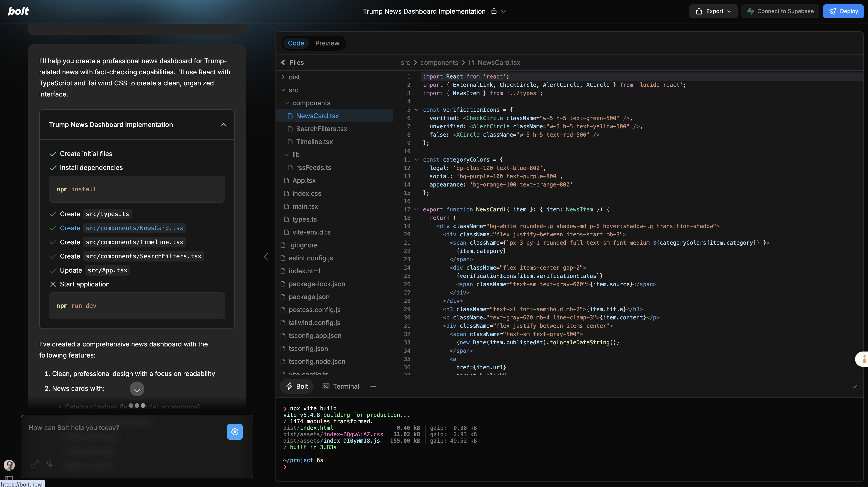868x487 pixels.
Task: Click the src/components/NewsCard.tsx step link
Action: [x=135, y=228]
